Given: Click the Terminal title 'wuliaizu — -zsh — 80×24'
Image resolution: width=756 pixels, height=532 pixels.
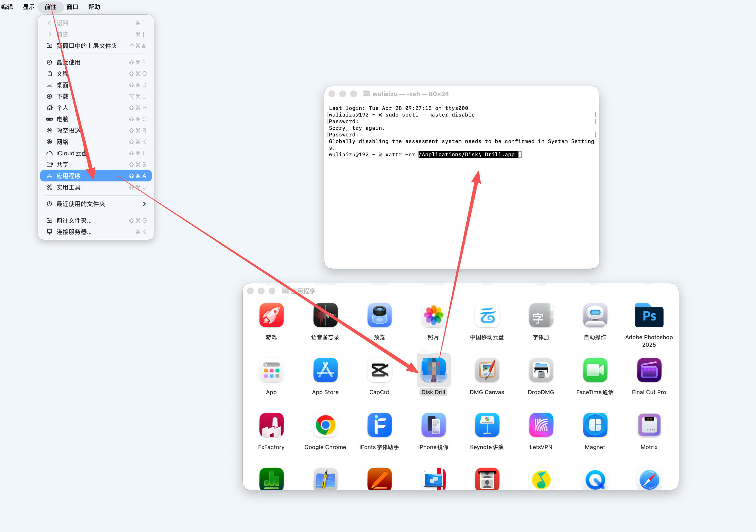Looking at the screenshot, I should click(411, 94).
